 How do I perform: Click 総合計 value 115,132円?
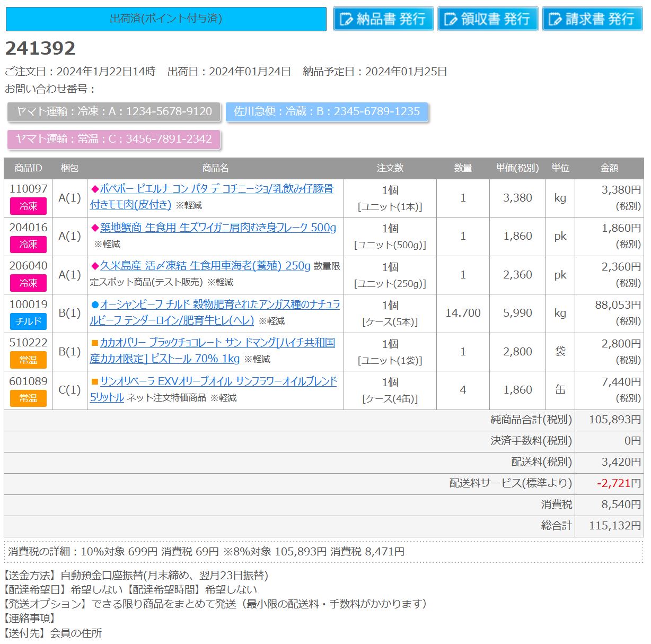[615, 526]
